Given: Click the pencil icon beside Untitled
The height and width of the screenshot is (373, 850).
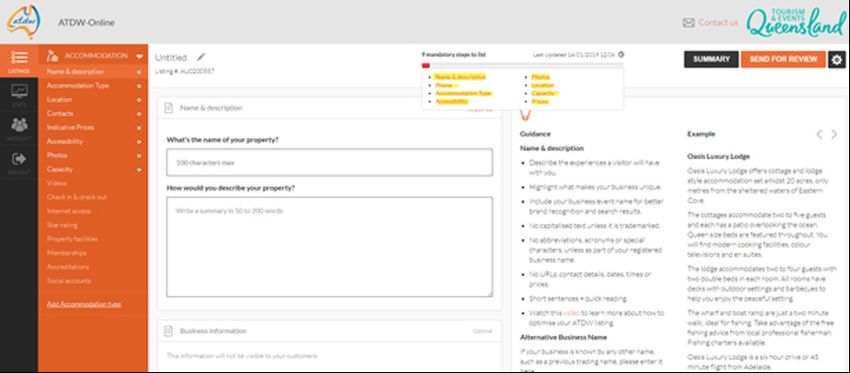Looking at the screenshot, I should (x=201, y=57).
